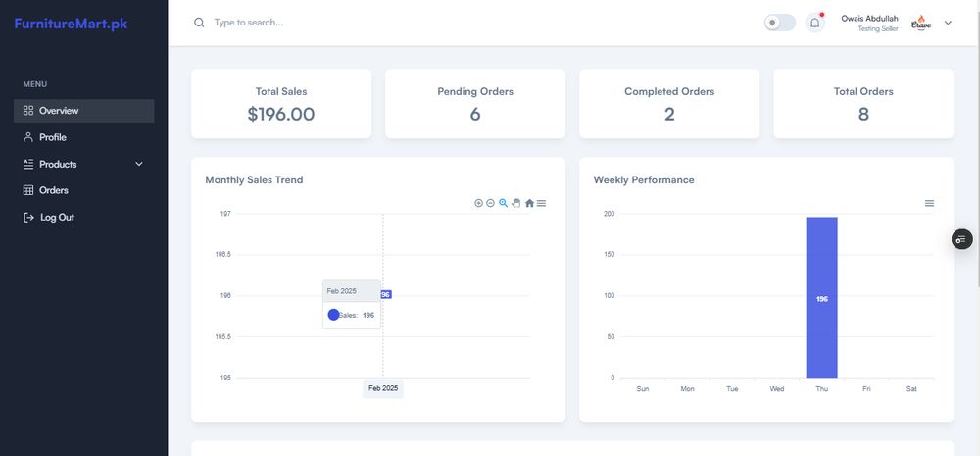Zoom in on Monthly Sales chart
The image size is (980, 456).
479,203
